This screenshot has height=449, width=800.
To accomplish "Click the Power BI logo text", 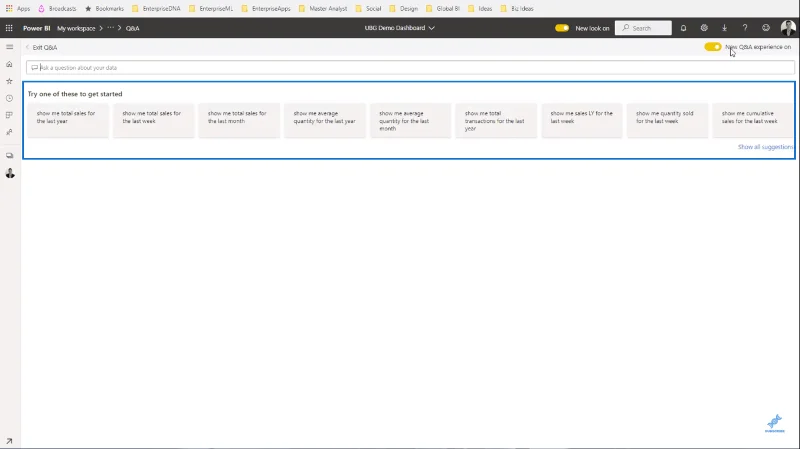I will pyautogui.click(x=36, y=28).
